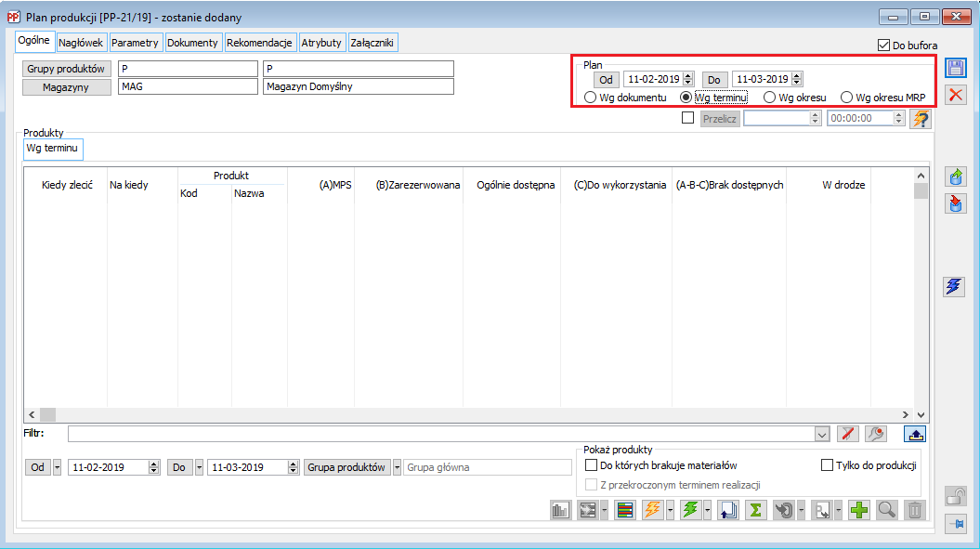
Task: Switch to the Dokumenty tab
Action: pyautogui.click(x=192, y=43)
